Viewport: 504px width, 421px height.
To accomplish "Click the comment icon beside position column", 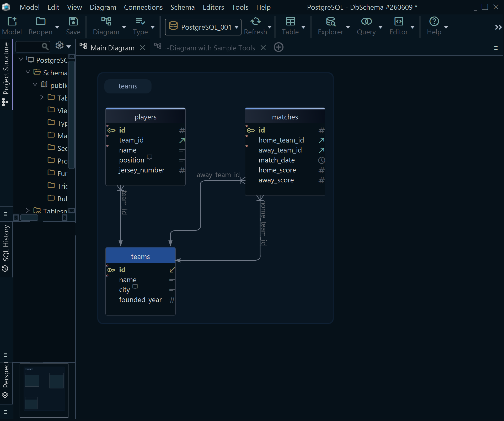I will (x=149, y=157).
